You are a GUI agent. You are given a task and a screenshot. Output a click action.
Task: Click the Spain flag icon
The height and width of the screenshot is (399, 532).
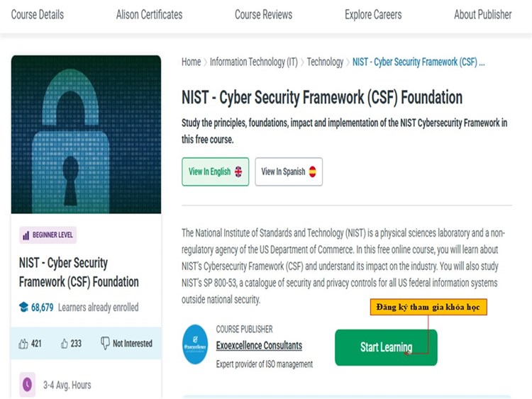click(x=312, y=172)
